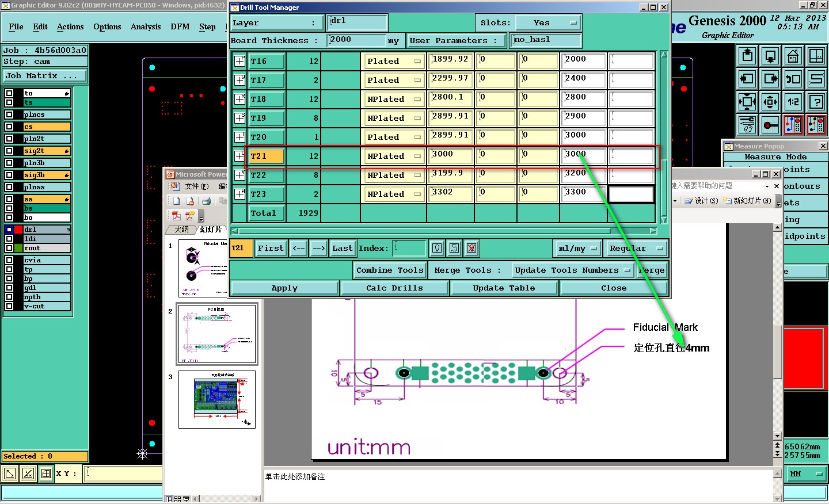
Task: Toggle the checkbox for layer cvia
Action: coord(9,260)
